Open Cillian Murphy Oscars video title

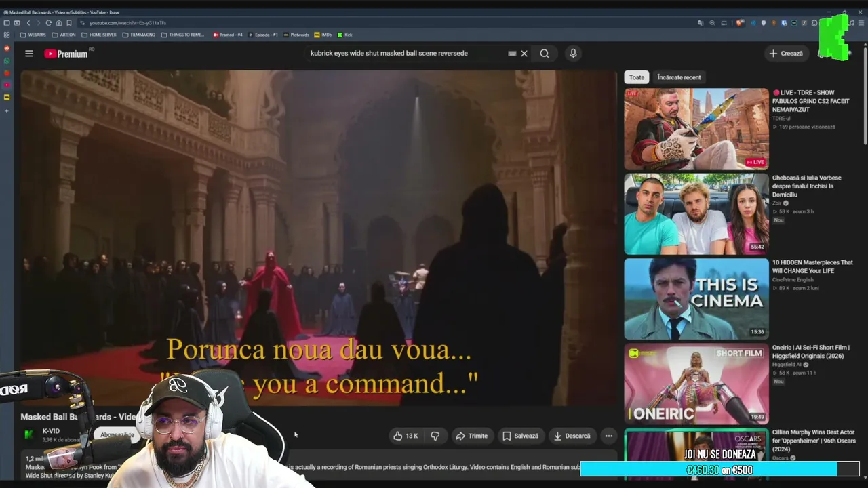(x=813, y=441)
